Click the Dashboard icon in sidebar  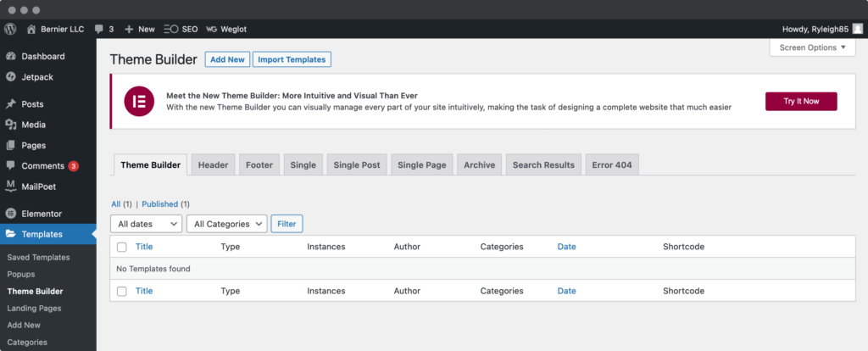10,56
